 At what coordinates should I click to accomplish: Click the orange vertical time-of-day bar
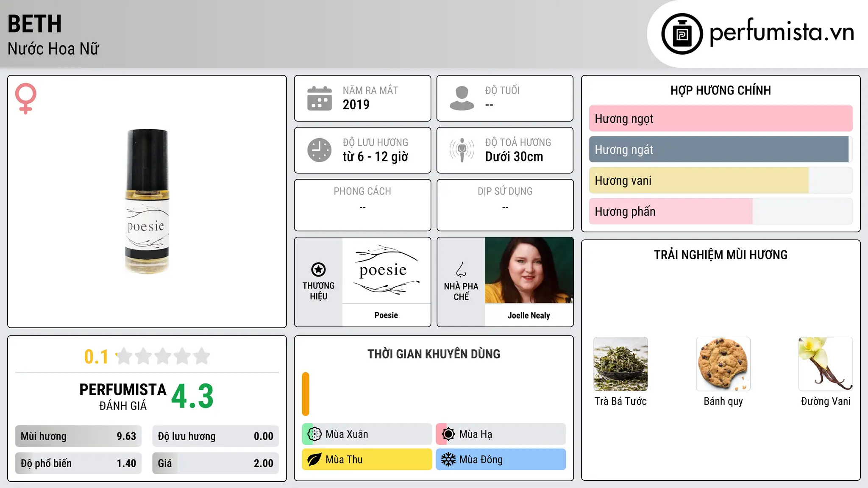306,394
